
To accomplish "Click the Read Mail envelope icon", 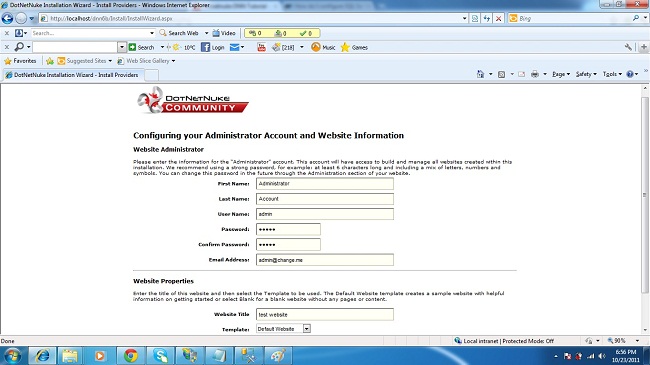I will pyautogui.click(x=521, y=74).
